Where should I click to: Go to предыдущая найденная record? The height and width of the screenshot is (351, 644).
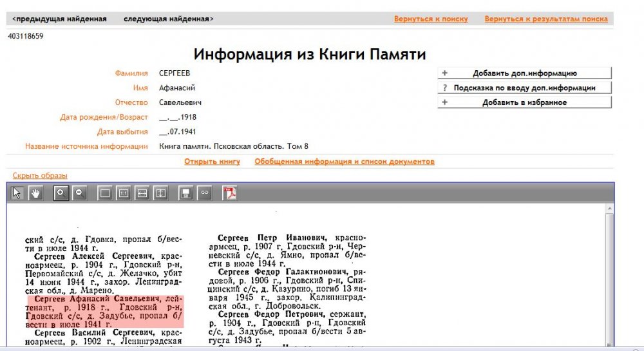[59, 19]
